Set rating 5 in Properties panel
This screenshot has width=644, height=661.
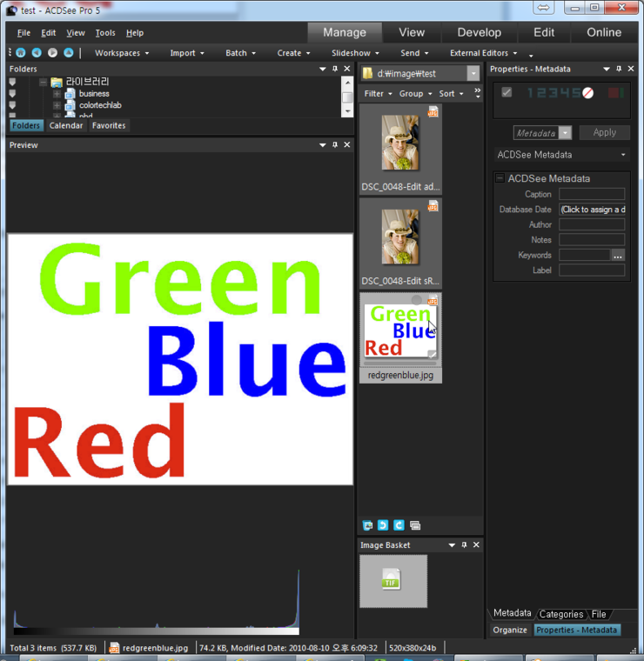coord(575,93)
